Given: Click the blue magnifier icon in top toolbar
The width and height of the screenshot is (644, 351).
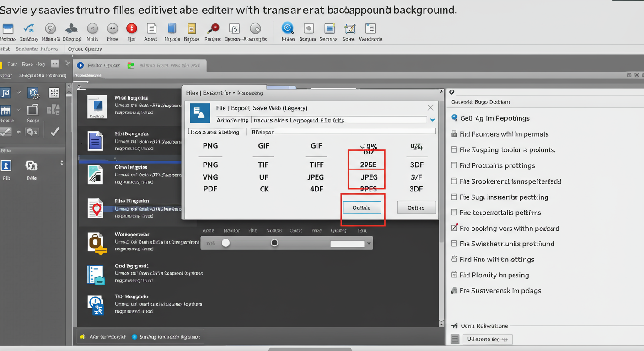Looking at the screenshot, I should click(288, 28).
